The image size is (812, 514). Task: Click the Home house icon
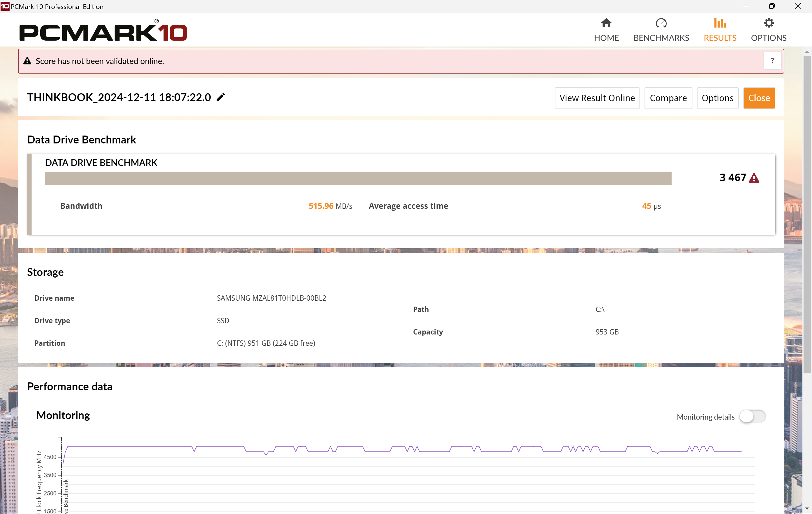pyautogui.click(x=606, y=23)
